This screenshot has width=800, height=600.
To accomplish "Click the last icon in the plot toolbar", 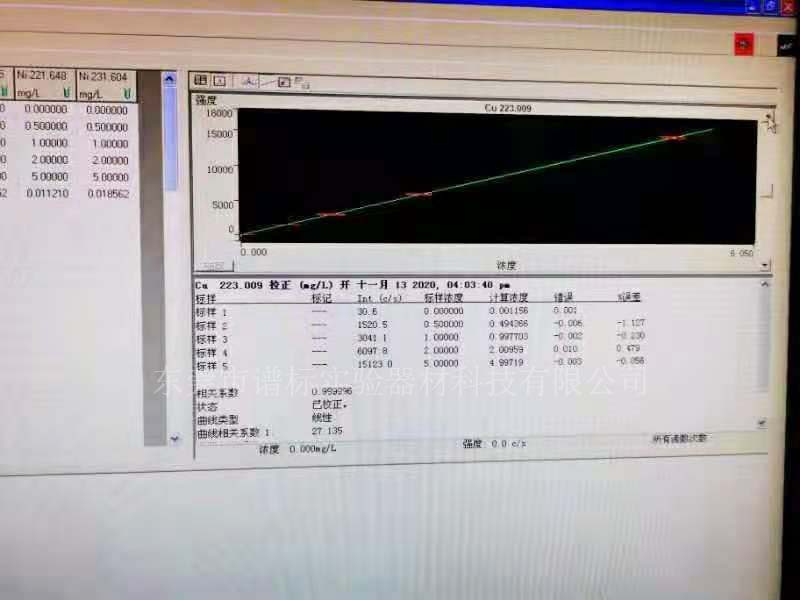I will click(302, 82).
